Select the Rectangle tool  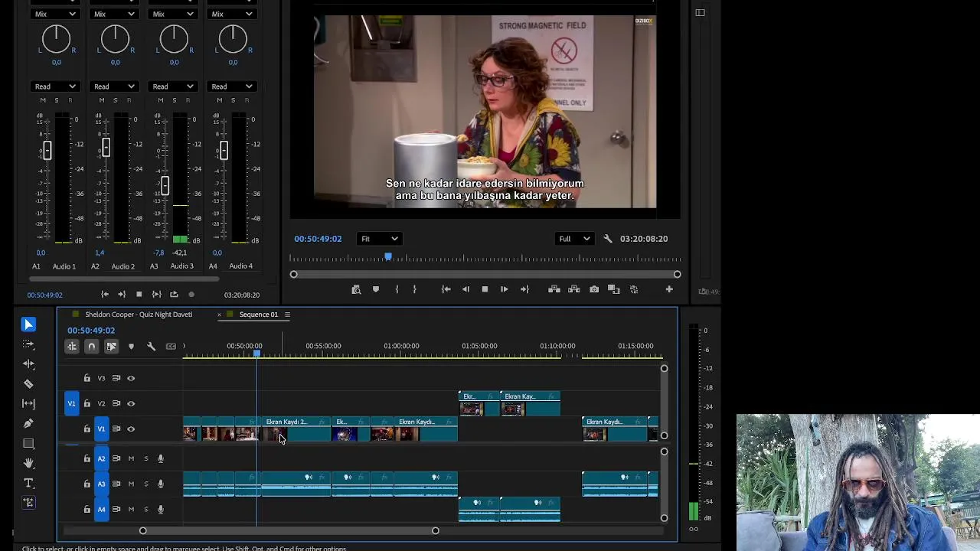point(28,443)
